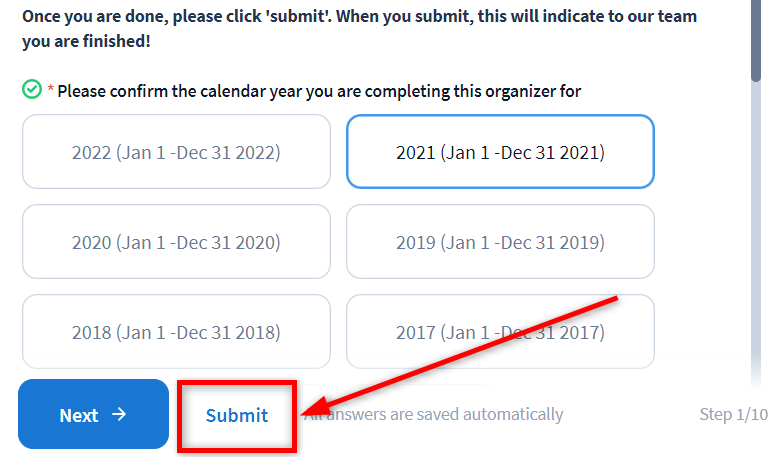Submit the organizer with the Submit button
The image size is (784, 457).
237,416
